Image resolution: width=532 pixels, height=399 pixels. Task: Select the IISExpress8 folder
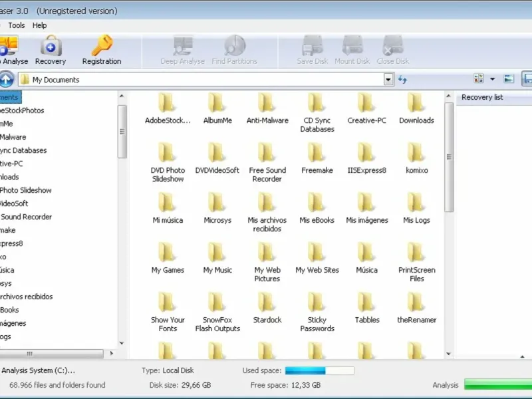[367, 158]
